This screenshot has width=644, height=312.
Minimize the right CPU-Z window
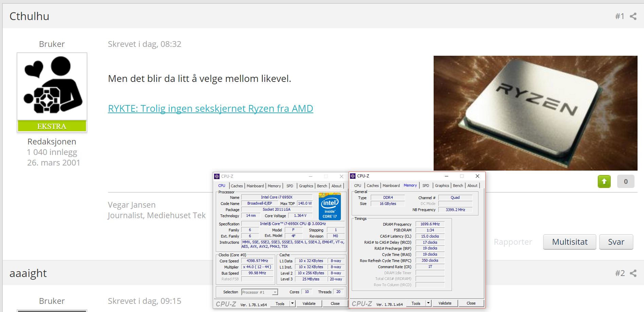pyautogui.click(x=447, y=176)
